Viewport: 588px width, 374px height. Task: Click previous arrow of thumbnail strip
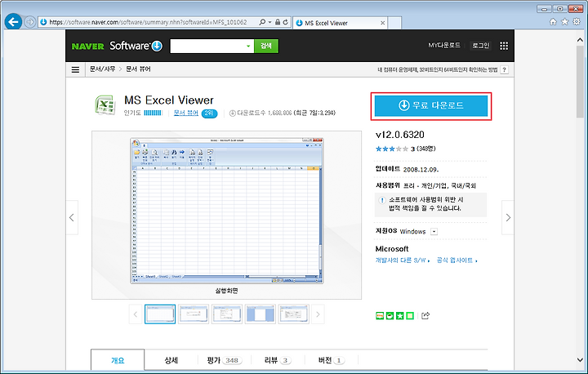[x=136, y=314]
